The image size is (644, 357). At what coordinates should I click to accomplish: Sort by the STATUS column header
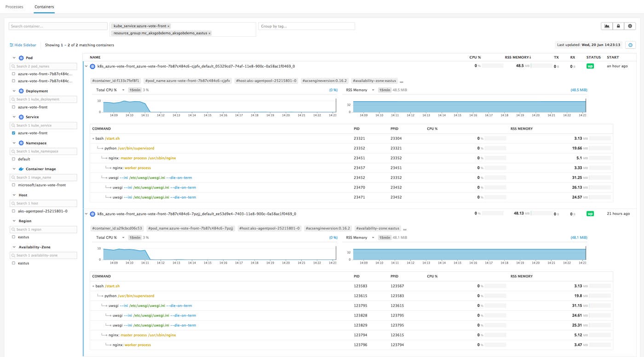593,58
